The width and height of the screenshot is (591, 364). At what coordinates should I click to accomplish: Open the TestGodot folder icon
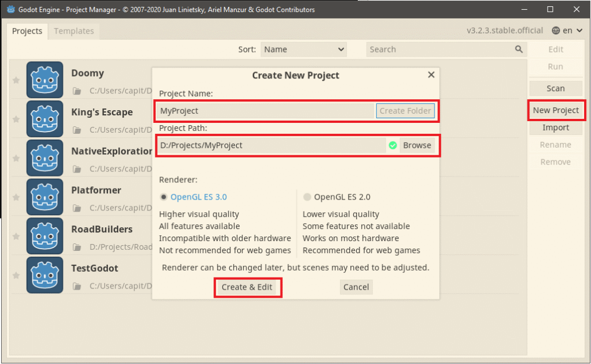coord(77,286)
